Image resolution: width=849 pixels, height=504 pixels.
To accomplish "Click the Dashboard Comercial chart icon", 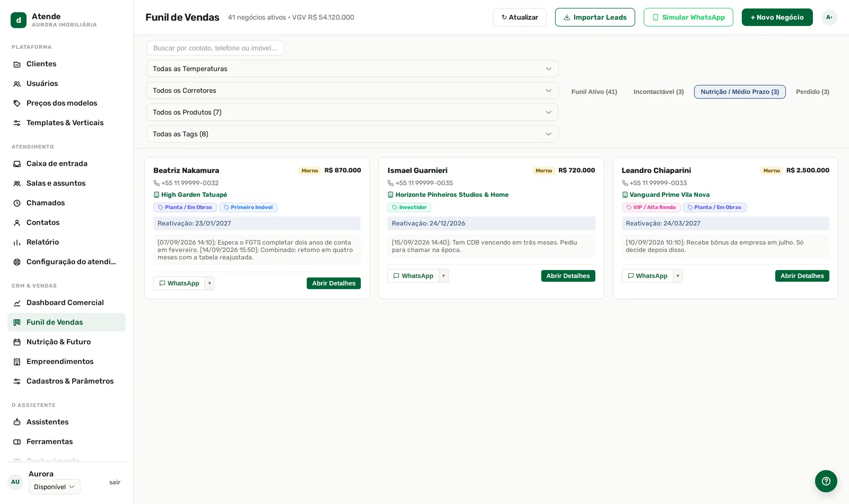I will [17, 303].
